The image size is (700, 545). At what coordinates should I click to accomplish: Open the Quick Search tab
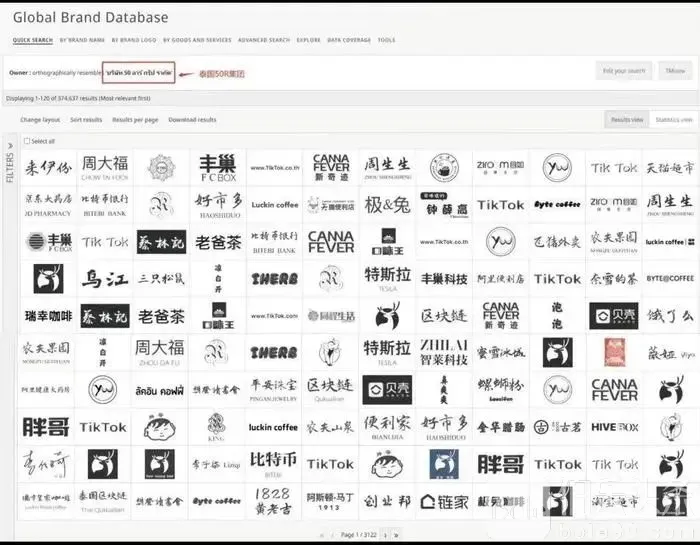[33, 40]
